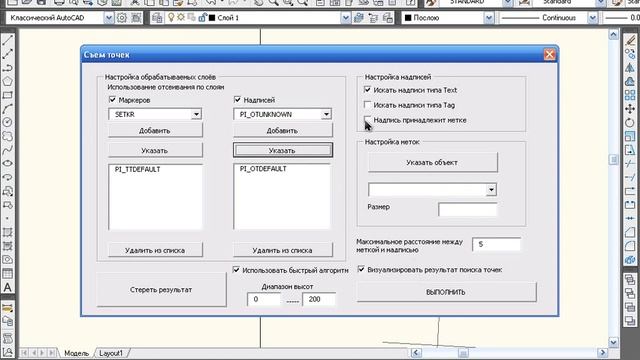Select the Array modify tool
This screenshot has height=360, width=640.
click(x=630, y=95)
